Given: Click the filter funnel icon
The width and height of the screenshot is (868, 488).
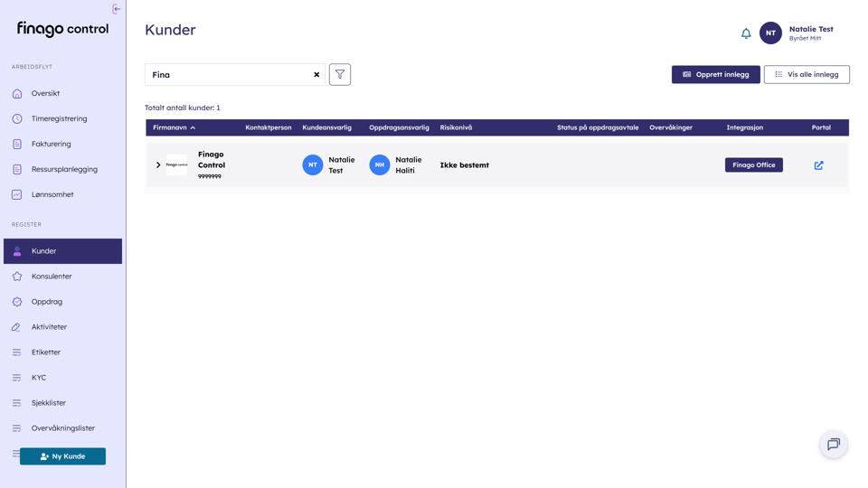Looking at the screenshot, I should click(x=340, y=75).
